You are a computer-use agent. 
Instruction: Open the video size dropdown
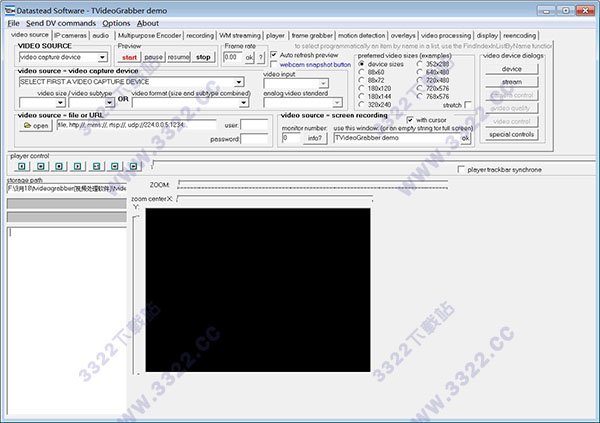pos(60,103)
